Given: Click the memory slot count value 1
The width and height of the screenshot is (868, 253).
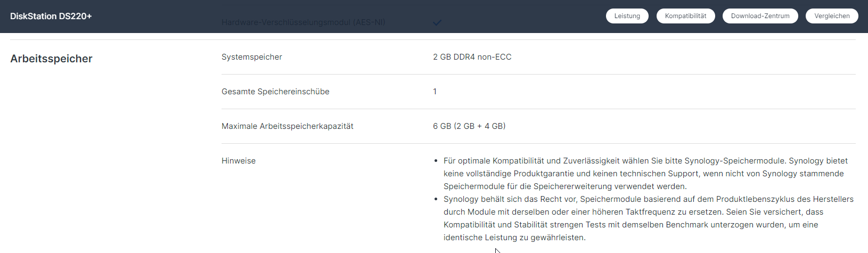Looking at the screenshot, I should tap(435, 92).
